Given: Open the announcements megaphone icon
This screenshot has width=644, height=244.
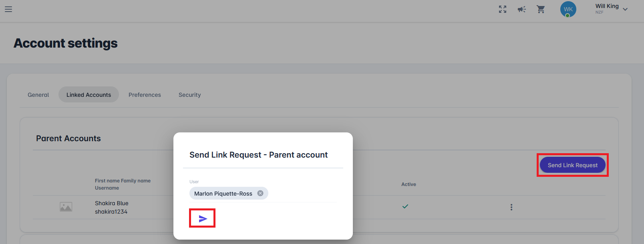Looking at the screenshot, I should point(521,9).
